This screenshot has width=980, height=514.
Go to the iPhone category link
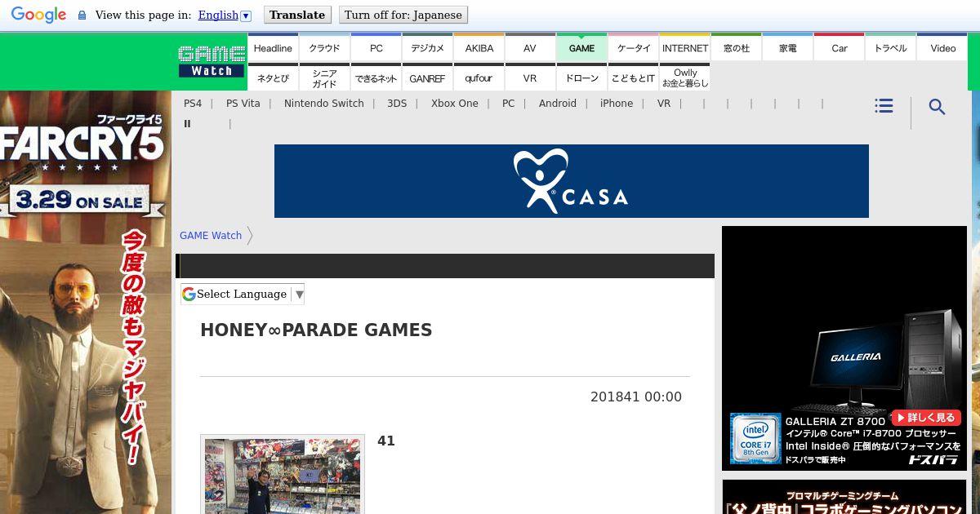click(x=617, y=104)
